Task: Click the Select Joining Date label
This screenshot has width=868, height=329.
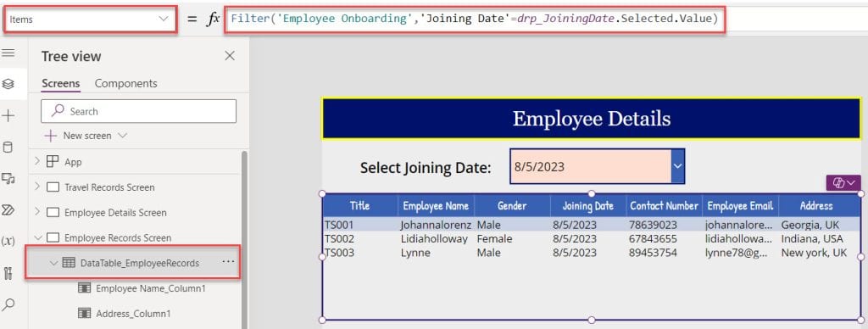Action: click(x=426, y=167)
